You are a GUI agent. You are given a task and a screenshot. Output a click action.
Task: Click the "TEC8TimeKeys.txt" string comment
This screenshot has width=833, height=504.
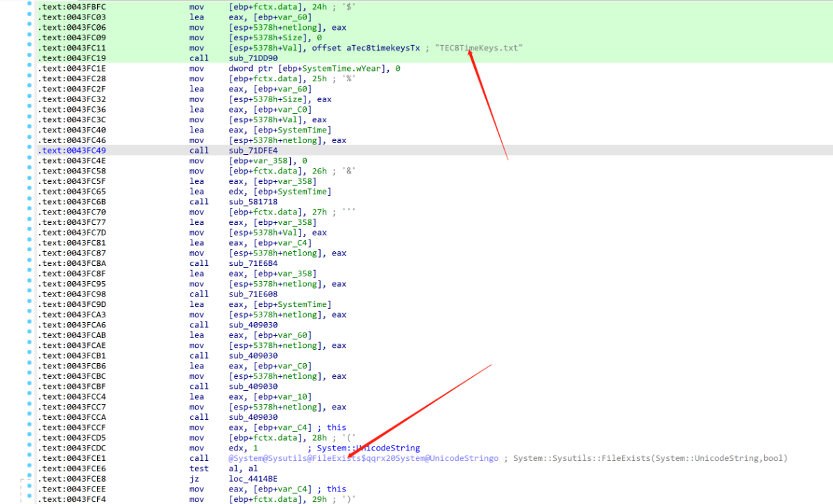click(x=478, y=48)
